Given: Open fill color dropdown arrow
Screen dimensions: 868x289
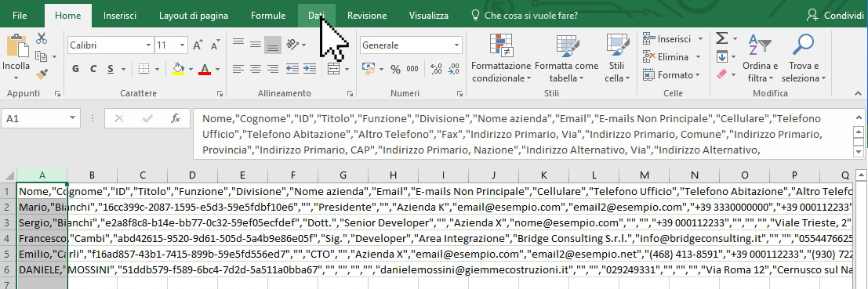Looking at the screenshot, I should (191, 69).
